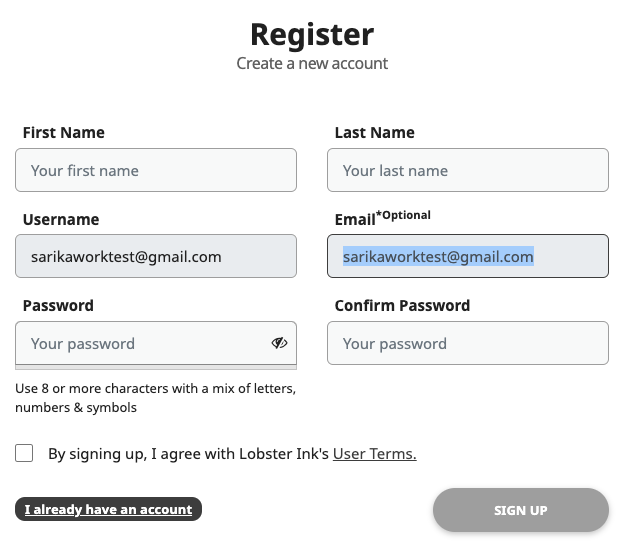Click the "Confirm Password" label

click(403, 305)
